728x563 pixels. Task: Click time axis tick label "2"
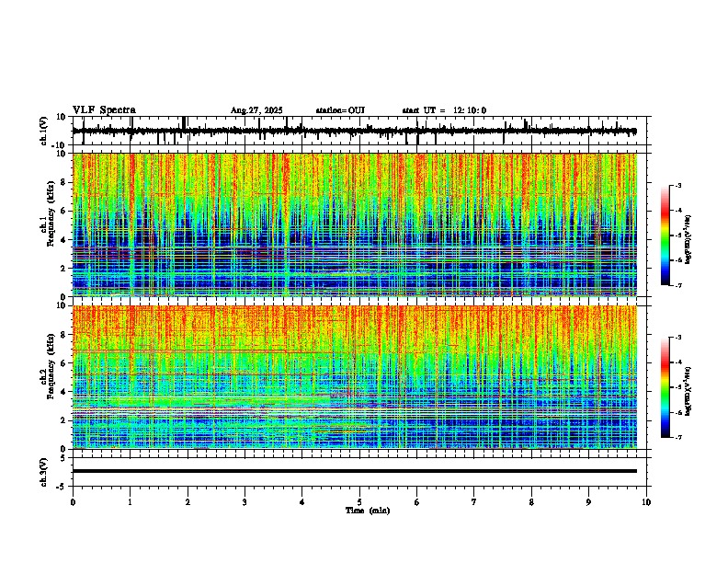point(188,502)
